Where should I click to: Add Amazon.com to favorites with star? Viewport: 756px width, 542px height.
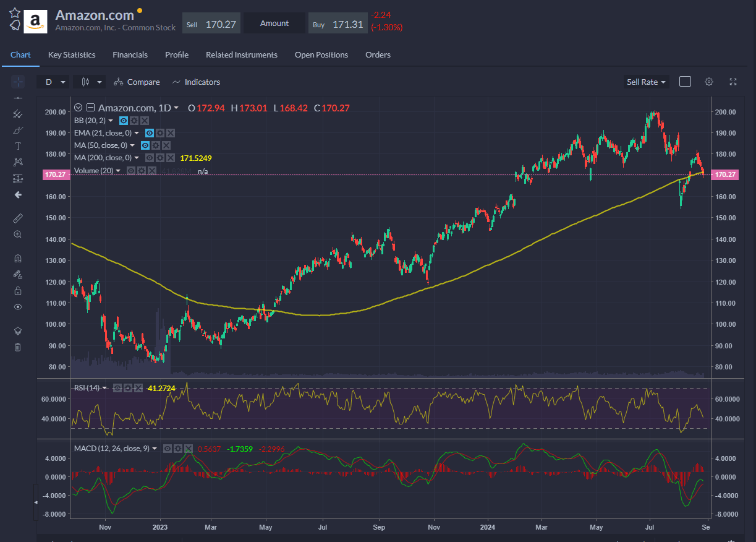click(x=14, y=13)
